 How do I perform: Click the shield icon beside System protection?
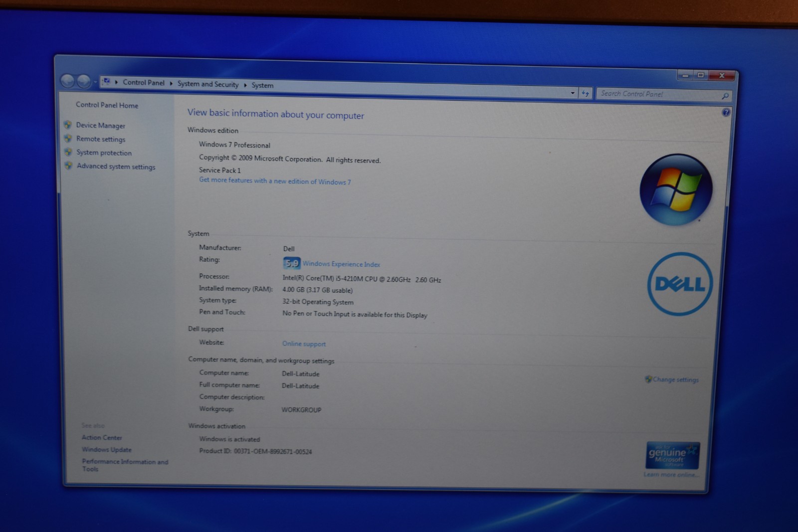[68, 152]
